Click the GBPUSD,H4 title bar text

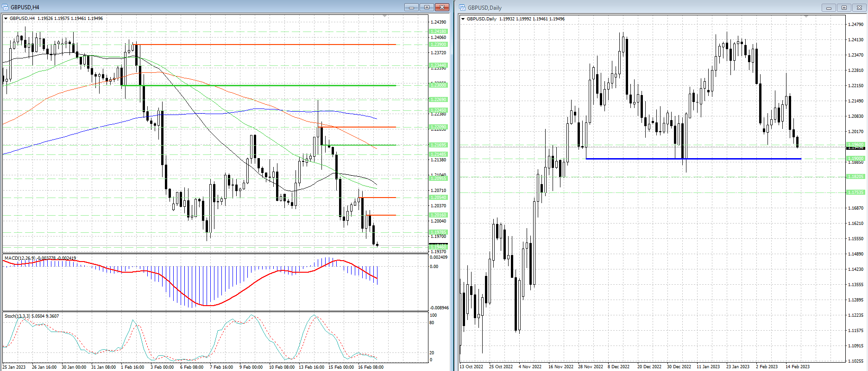tap(25, 7)
